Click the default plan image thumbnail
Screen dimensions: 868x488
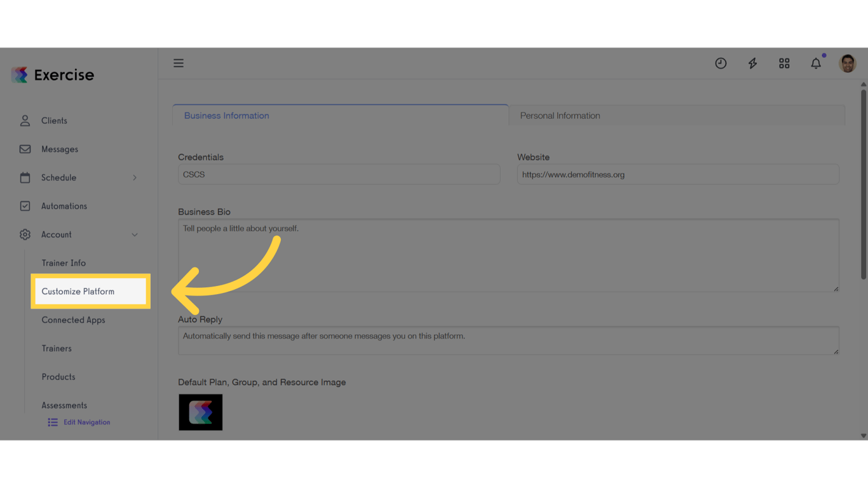pos(200,412)
